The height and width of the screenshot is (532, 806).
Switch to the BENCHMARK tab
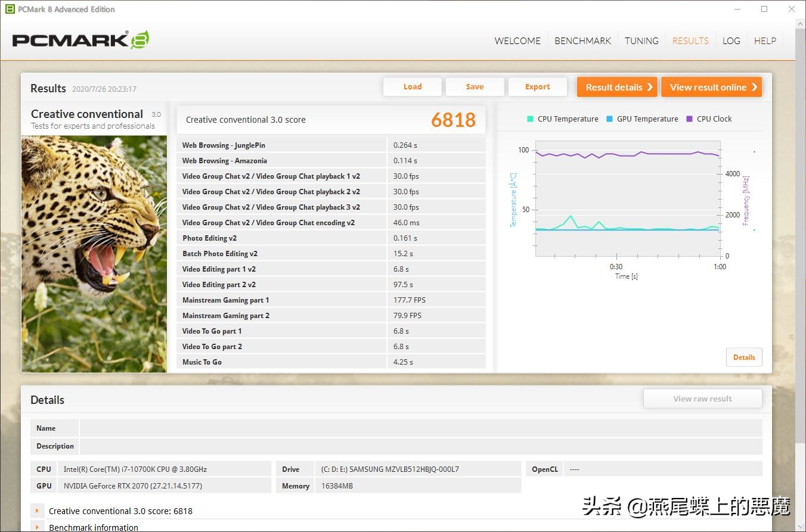click(582, 41)
